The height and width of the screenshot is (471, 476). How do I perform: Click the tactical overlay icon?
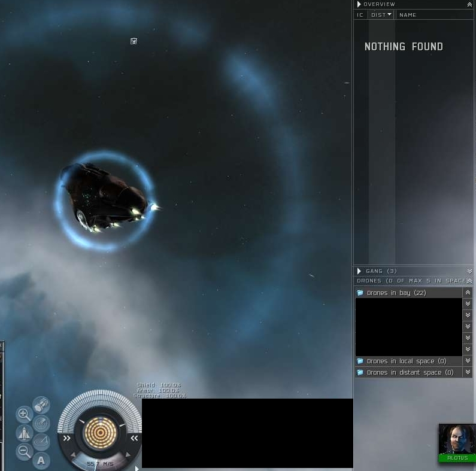click(x=41, y=442)
